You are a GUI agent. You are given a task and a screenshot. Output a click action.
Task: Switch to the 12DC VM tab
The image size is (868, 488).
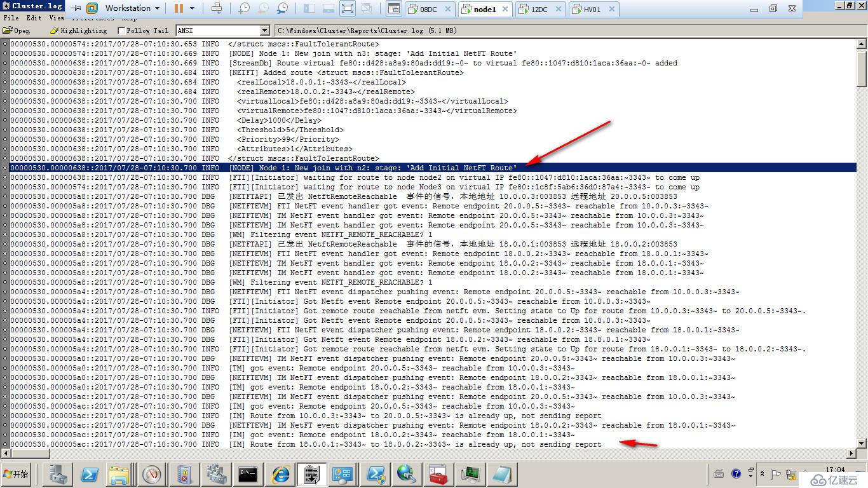[x=539, y=9]
